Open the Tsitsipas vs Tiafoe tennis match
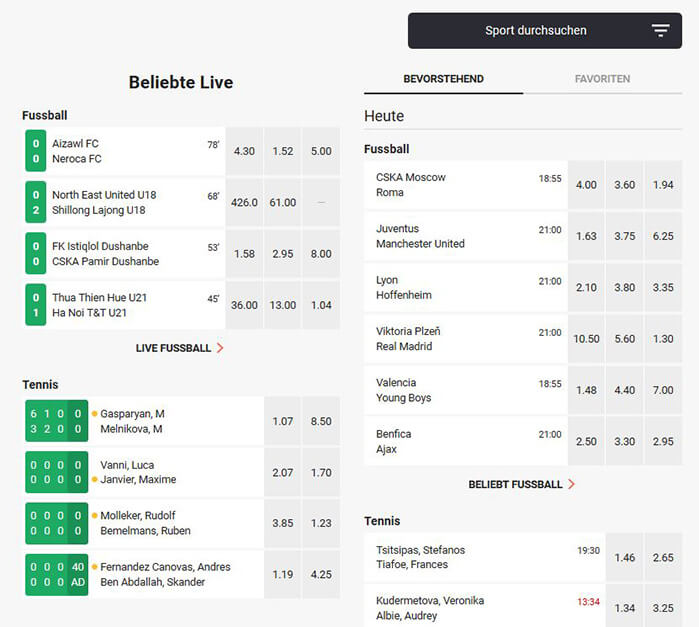 [x=485, y=557]
